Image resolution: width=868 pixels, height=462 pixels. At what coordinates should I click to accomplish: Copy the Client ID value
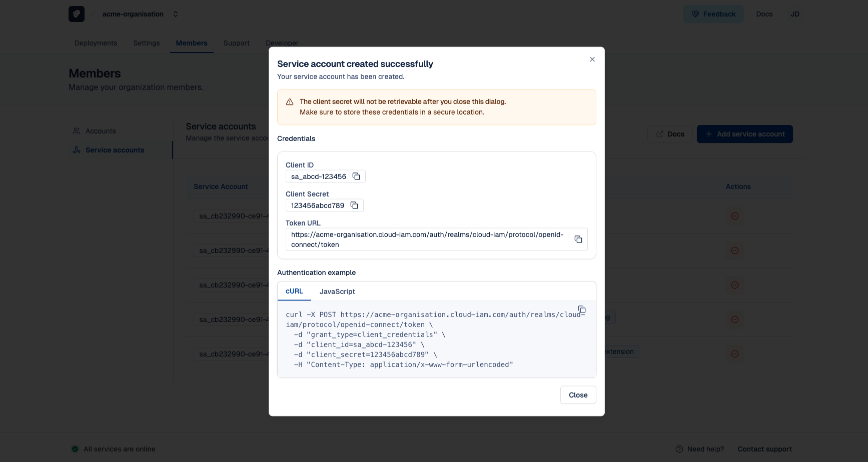click(356, 176)
